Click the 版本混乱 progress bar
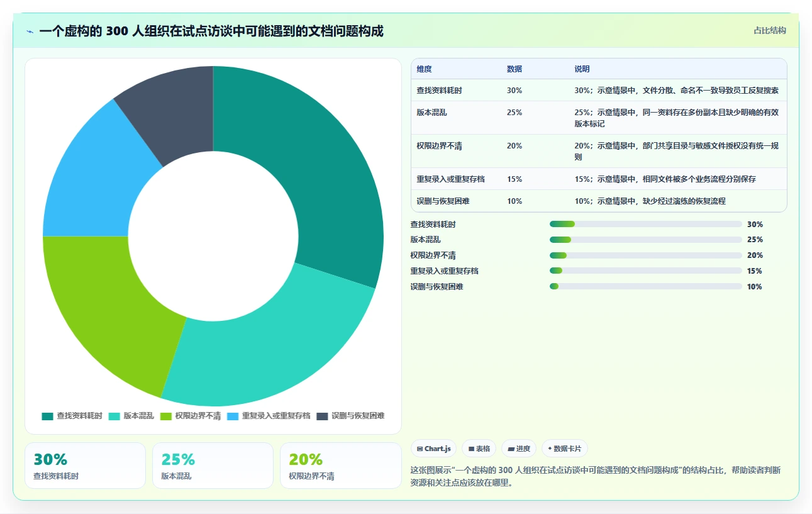This screenshot has width=812, height=514. point(646,240)
